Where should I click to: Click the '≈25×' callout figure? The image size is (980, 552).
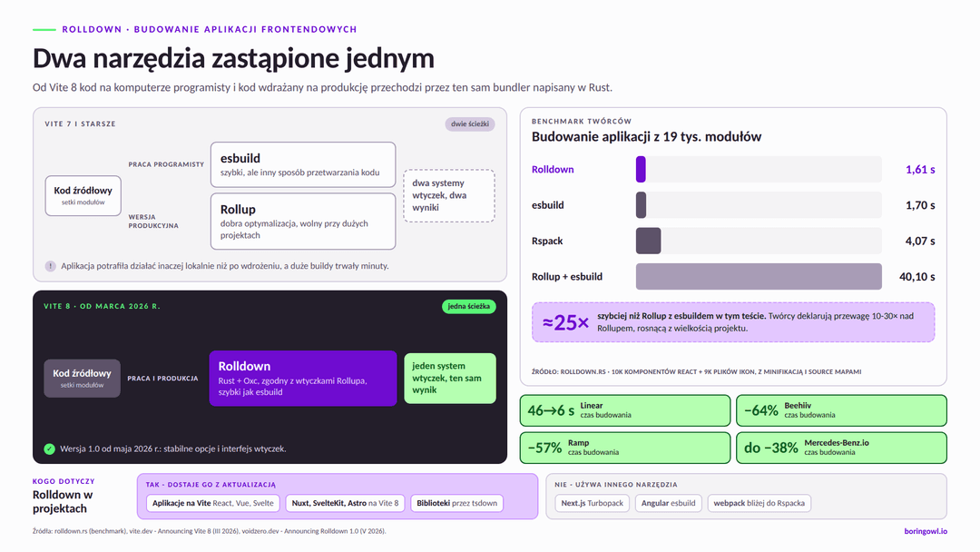point(565,322)
